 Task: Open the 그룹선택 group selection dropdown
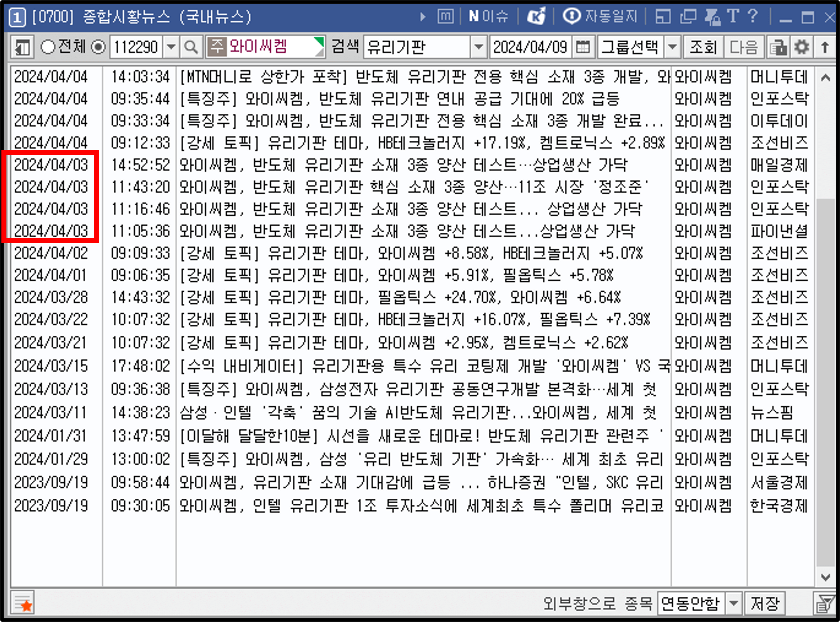673,47
